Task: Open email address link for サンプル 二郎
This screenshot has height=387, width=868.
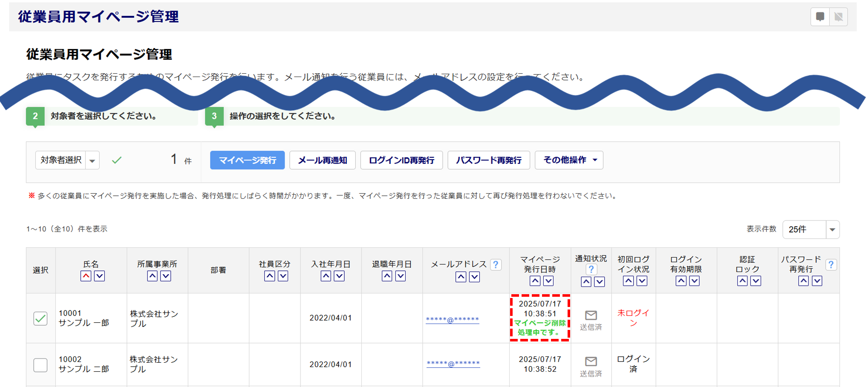Action: tap(453, 364)
